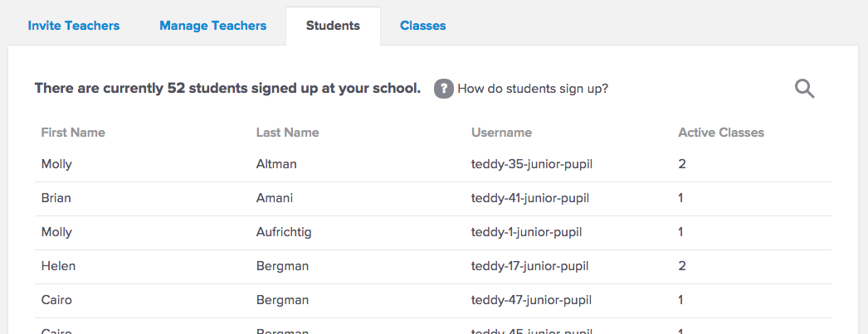Click the magnifying glass search icon
Image resolution: width=868 pixels, height=334 pixels.
[804, 89]
